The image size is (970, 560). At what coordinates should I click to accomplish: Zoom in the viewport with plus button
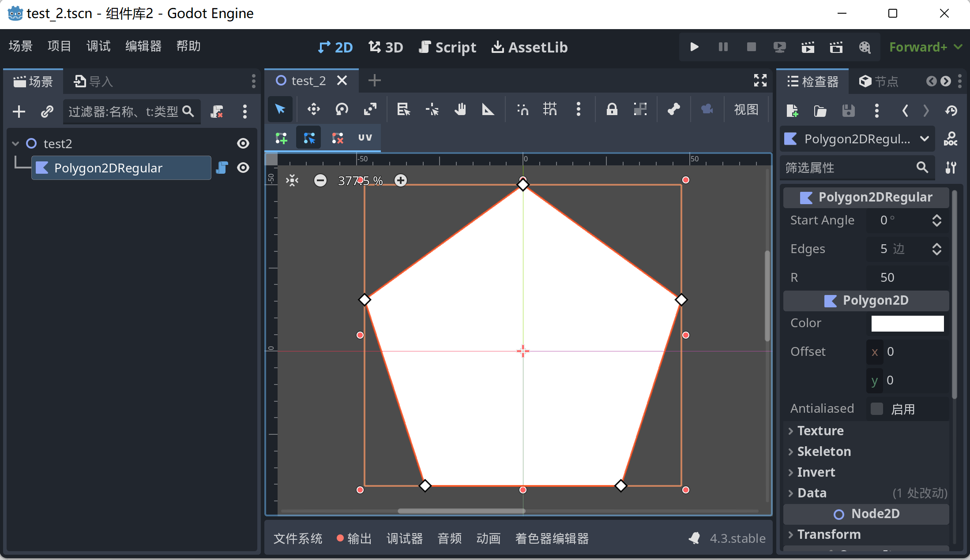point(401,180)
